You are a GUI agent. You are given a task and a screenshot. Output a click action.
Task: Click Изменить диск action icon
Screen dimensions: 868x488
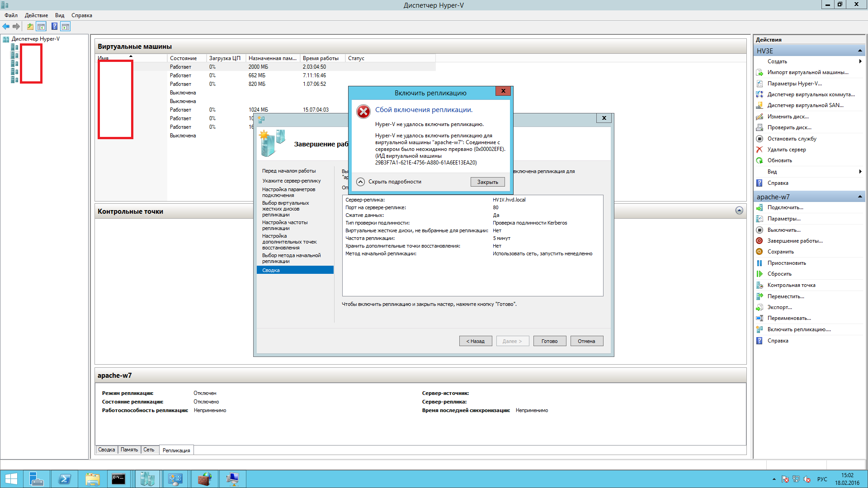[759, 117]
